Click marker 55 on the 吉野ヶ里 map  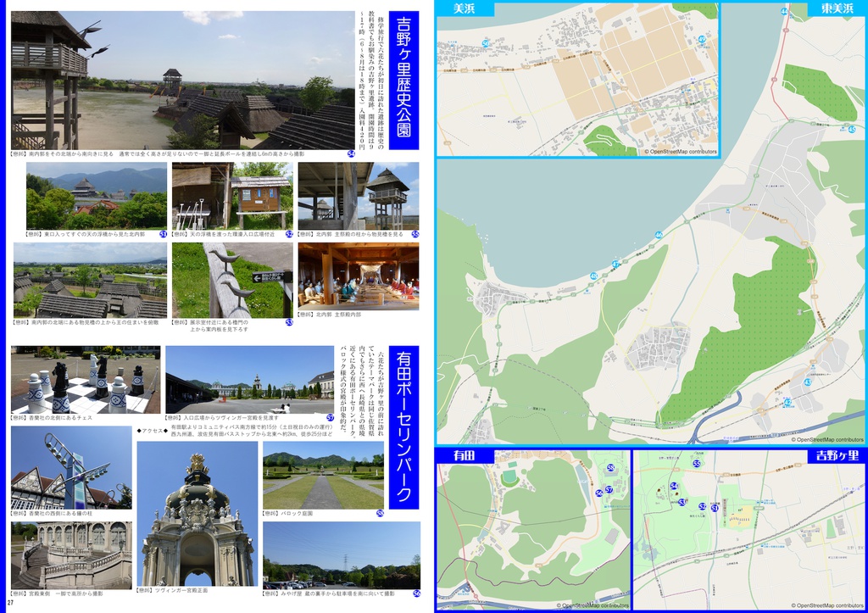tap(697, 464)
